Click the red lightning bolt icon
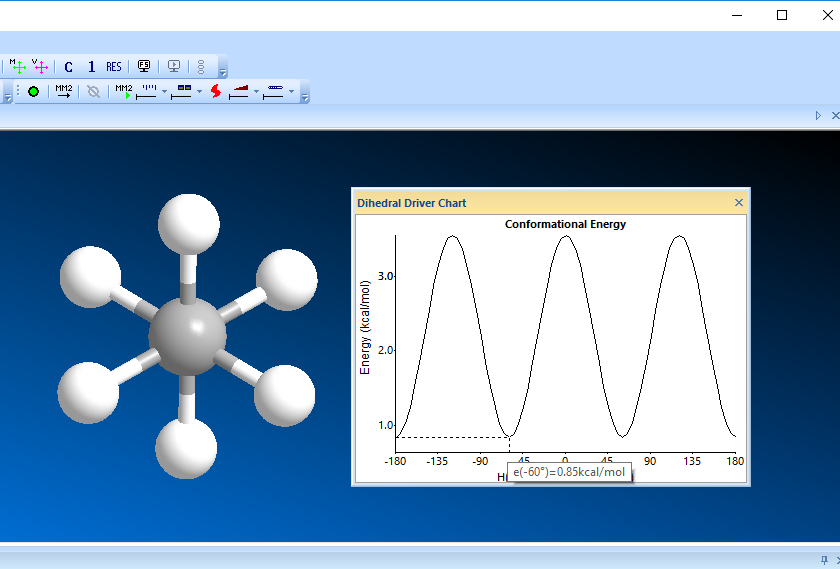Viewport: 840px width, 569px height. point(215,91)
